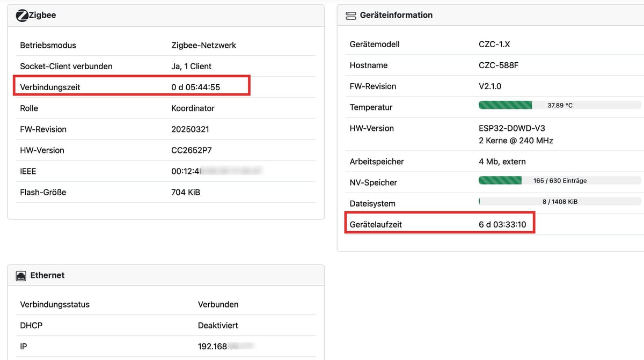Select the Betriebsmodus value Zigbee-Netzwerk
The width and height of the screenshot is (644, 360).
tap(203, 46)
